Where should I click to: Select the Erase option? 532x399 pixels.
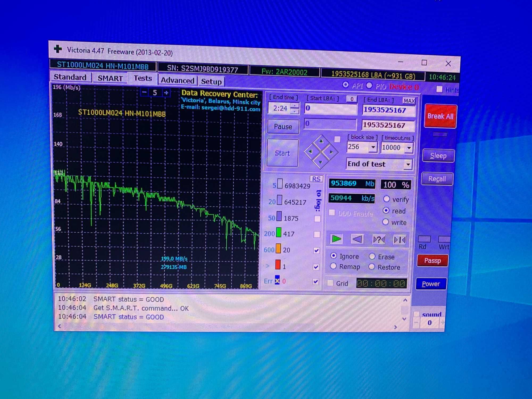click(372, 256)
